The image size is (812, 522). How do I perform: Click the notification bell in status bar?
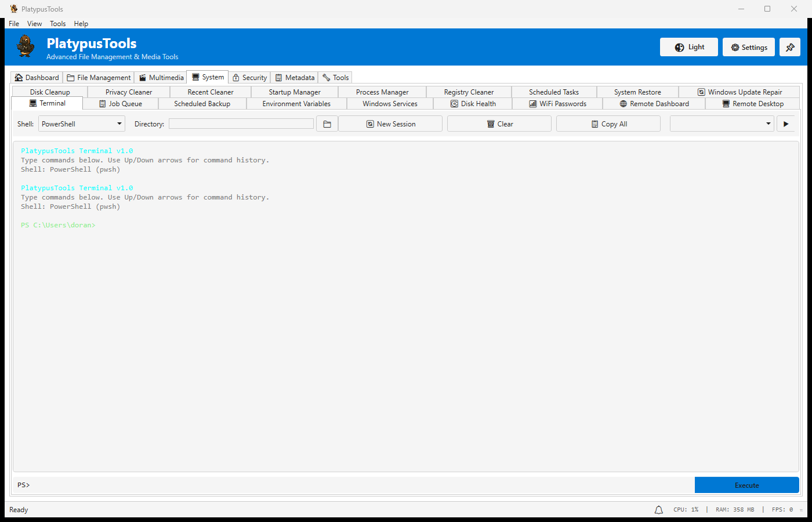pos(659,510)
